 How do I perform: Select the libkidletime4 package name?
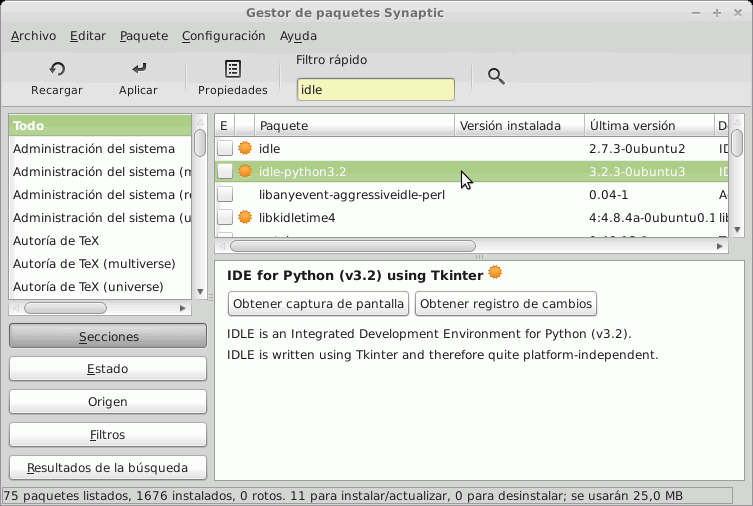click(x=297, y=217)
